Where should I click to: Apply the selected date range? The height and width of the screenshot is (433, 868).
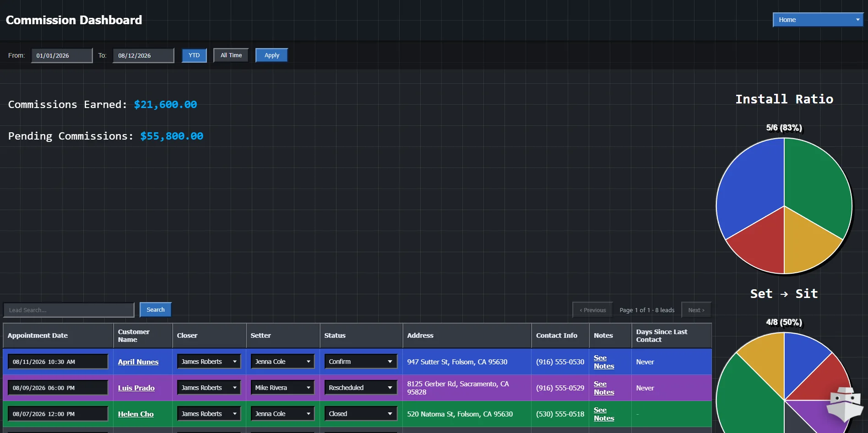[x=271, y=55]
